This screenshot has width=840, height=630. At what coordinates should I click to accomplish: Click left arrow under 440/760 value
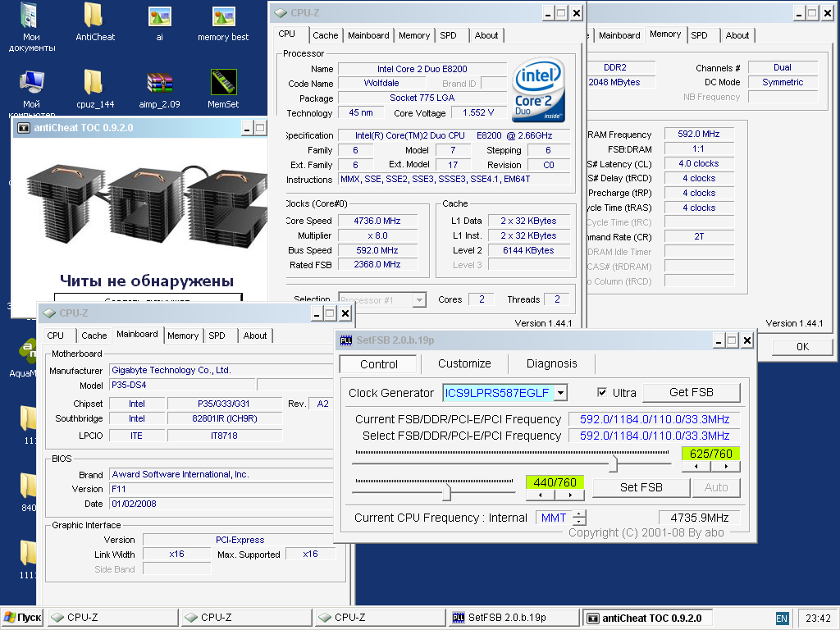[540, 495]
